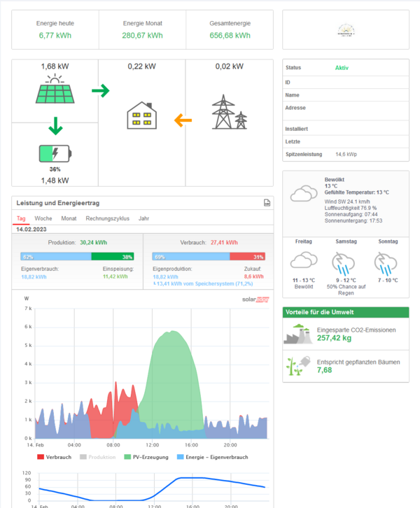Screen dimensions: 420x508
Task: Click the green arrow from panel to house
Action: click(x=101, y=91)
